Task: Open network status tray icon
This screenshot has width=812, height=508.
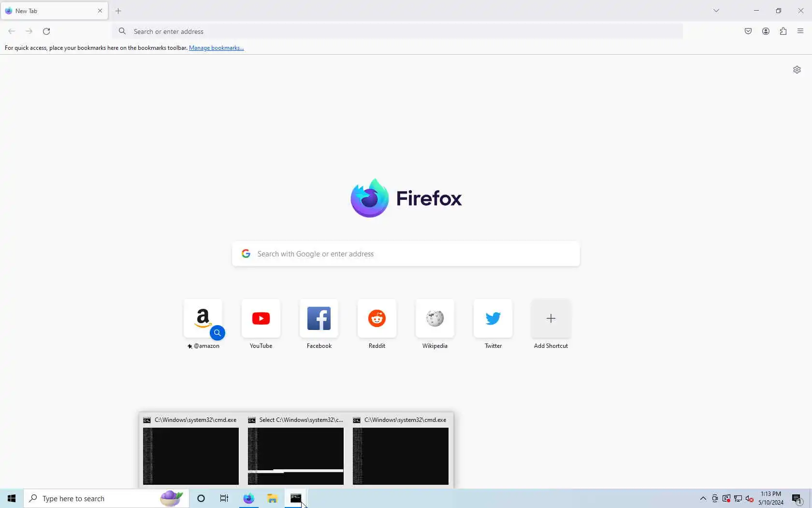Action: click(x=738, y=499)
